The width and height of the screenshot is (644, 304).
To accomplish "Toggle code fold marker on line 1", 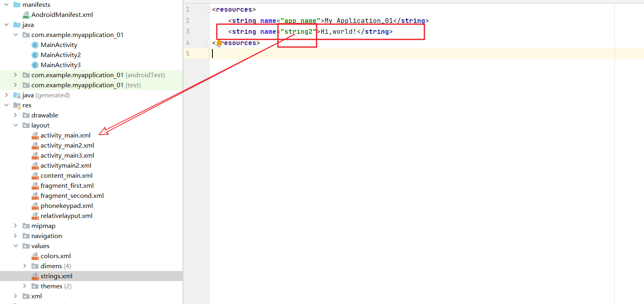I will 208,10.
